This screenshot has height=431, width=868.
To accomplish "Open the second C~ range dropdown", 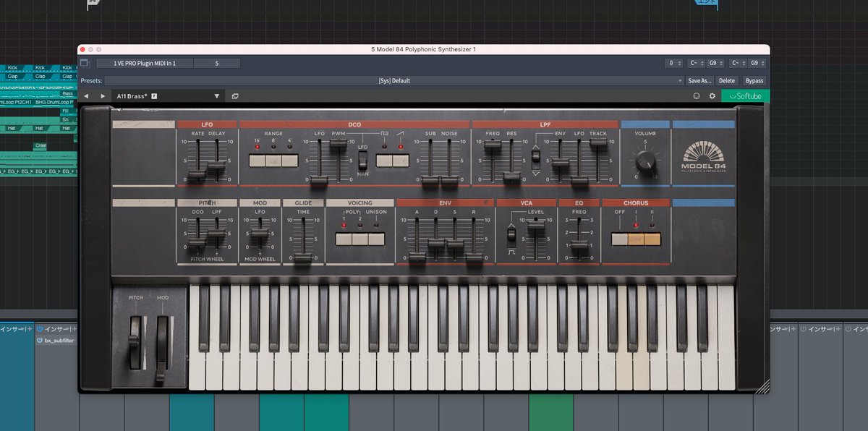I will 737,64.
